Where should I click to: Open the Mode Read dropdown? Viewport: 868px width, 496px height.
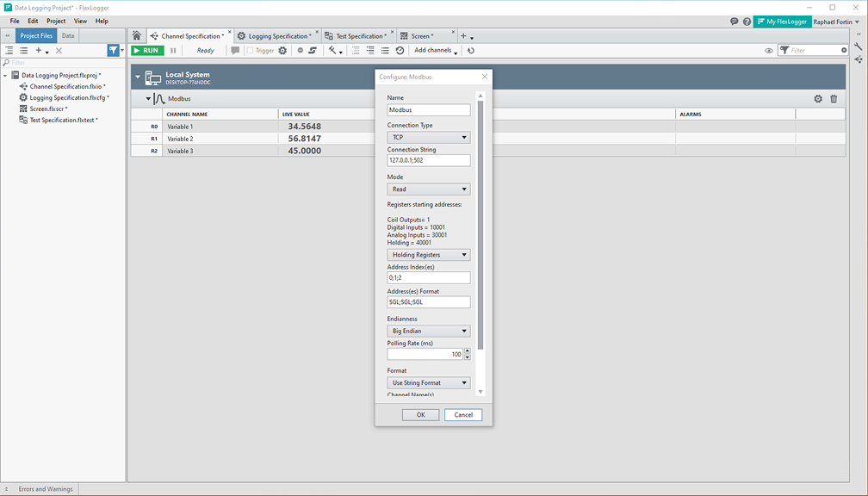(x=429, y=189)
